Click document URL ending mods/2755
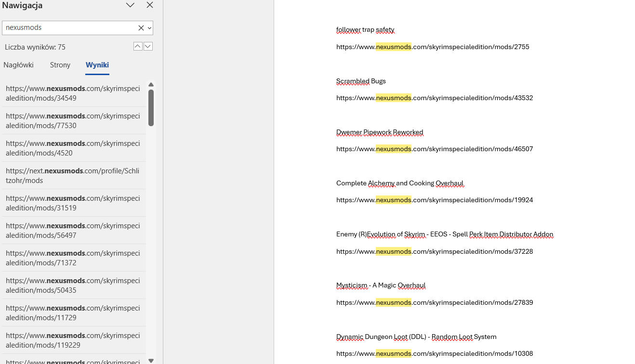Viewport: 635px width, 364px height. coord(433,47)
